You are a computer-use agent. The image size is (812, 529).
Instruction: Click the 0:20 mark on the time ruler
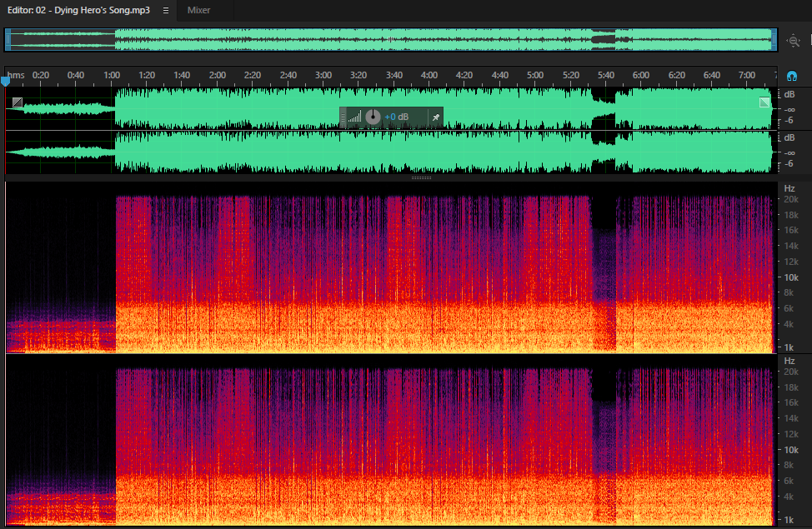coord(41,75)
